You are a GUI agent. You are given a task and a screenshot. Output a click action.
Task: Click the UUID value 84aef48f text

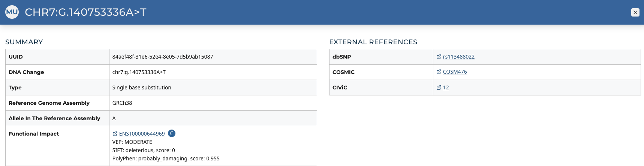tap(163, 57)
